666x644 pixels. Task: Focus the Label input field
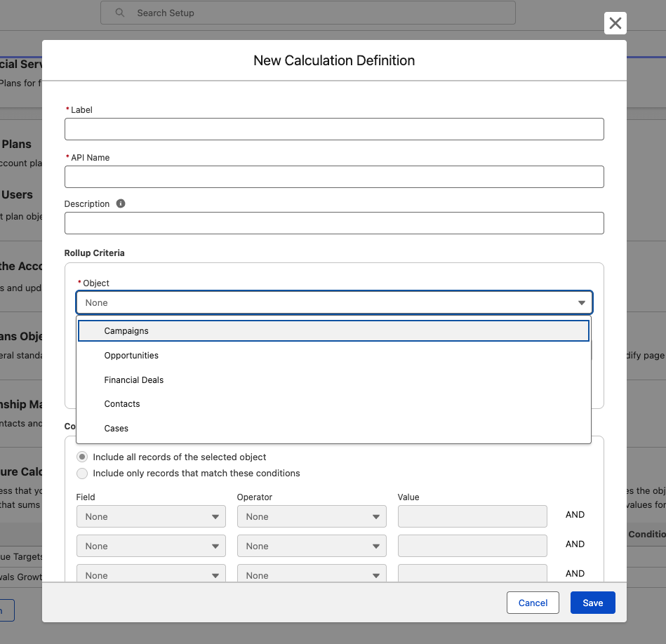coord(334,129)
